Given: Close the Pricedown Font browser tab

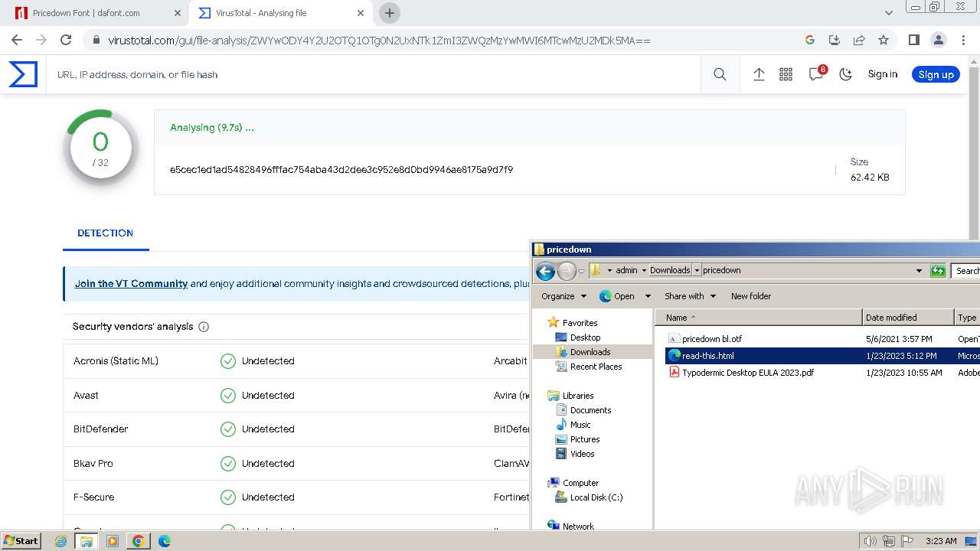Looking at the screenshot, I should click(177, 13).
